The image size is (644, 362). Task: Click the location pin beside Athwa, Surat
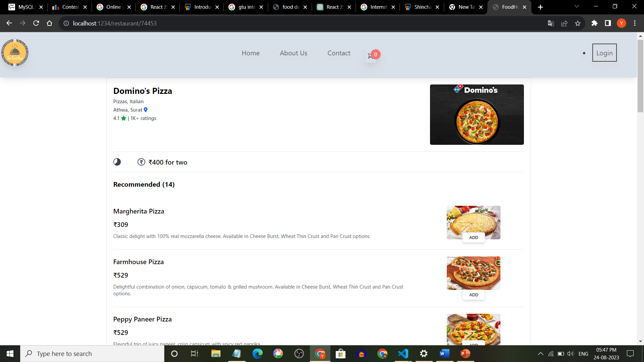[146, 110]
